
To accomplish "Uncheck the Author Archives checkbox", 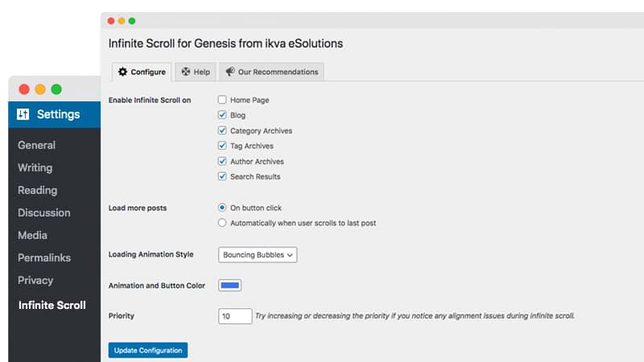I will point(222,162).
